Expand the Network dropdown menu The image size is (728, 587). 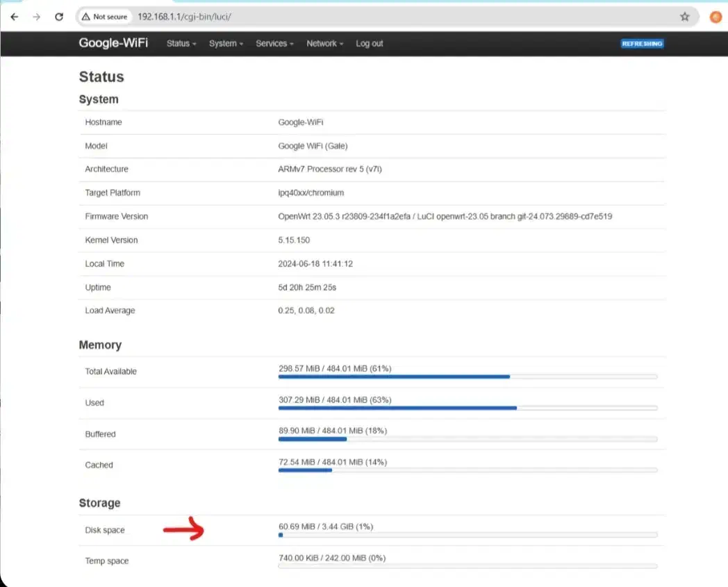tap(324, 44)
